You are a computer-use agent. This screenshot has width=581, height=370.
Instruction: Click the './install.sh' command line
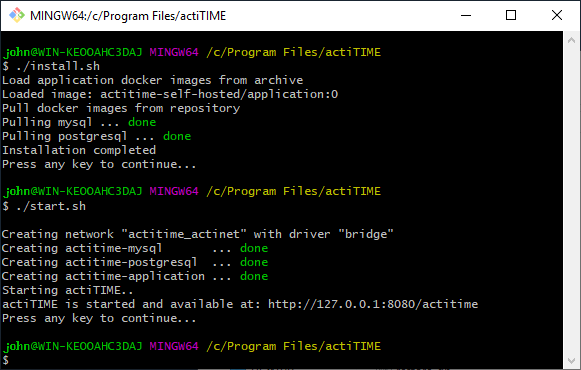click(51, 66)
